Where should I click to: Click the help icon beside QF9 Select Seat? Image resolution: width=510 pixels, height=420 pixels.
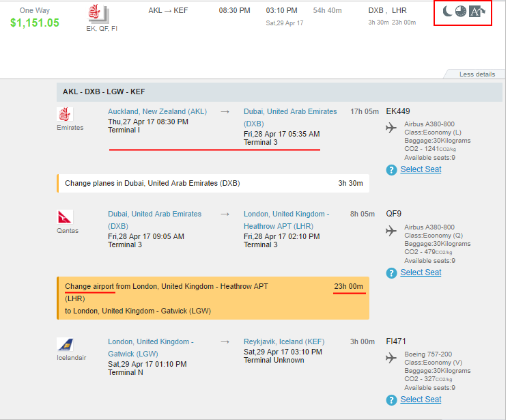[x=391, y=272]
